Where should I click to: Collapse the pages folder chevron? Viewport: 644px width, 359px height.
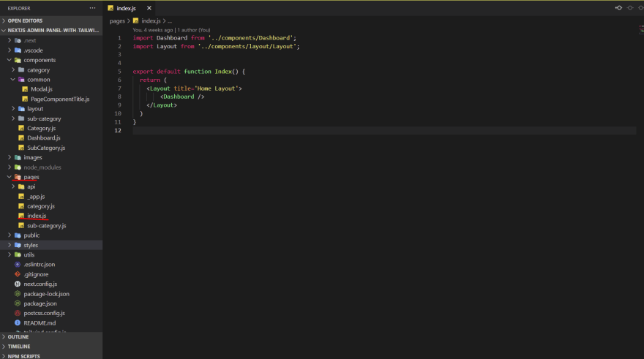pos(10,177)
